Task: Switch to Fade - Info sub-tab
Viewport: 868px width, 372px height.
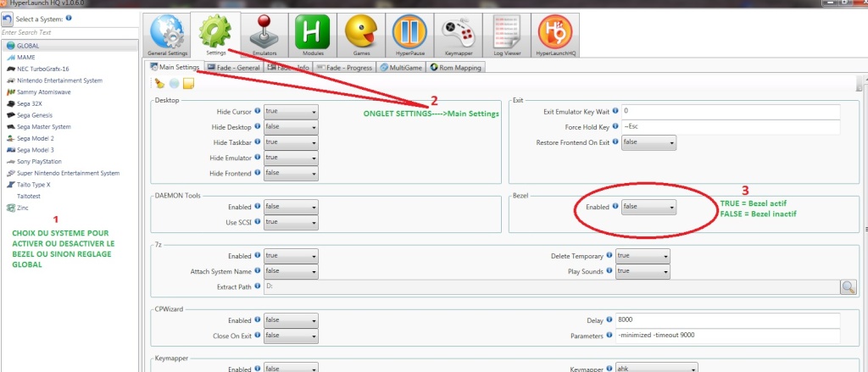Action: tap(288, 68)
